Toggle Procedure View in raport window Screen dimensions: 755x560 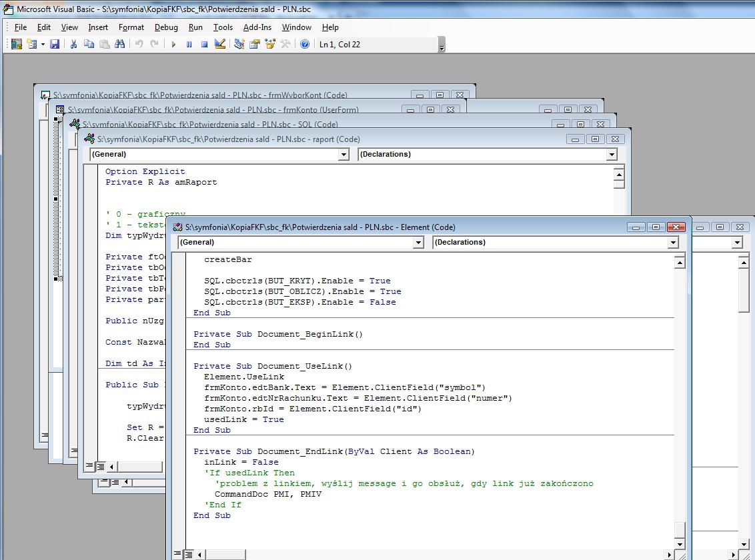click(89, 466)
